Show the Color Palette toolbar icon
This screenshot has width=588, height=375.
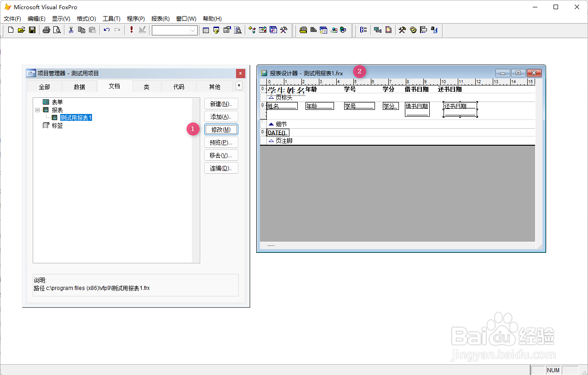pos(413,30)
